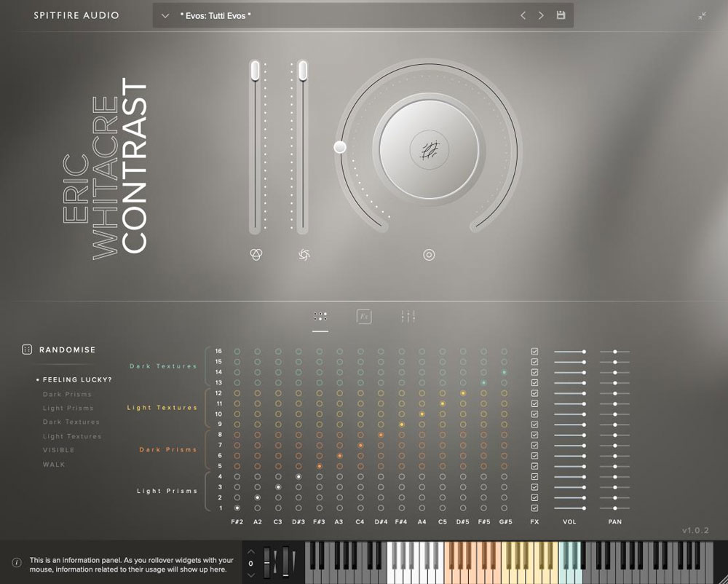Viewport: 728px width, 584px height.
Task: Adjust the pan slider for row 9
Action: (614, 425)
